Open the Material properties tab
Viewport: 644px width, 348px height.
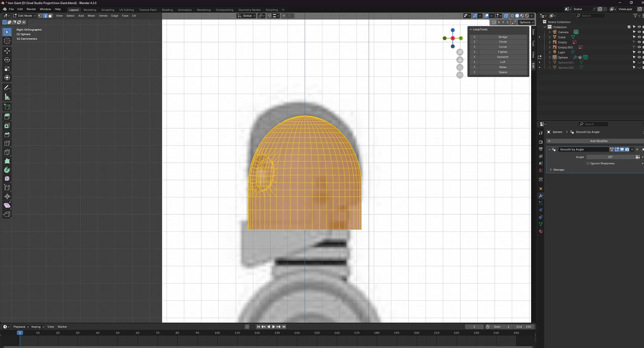pos(541,231)
